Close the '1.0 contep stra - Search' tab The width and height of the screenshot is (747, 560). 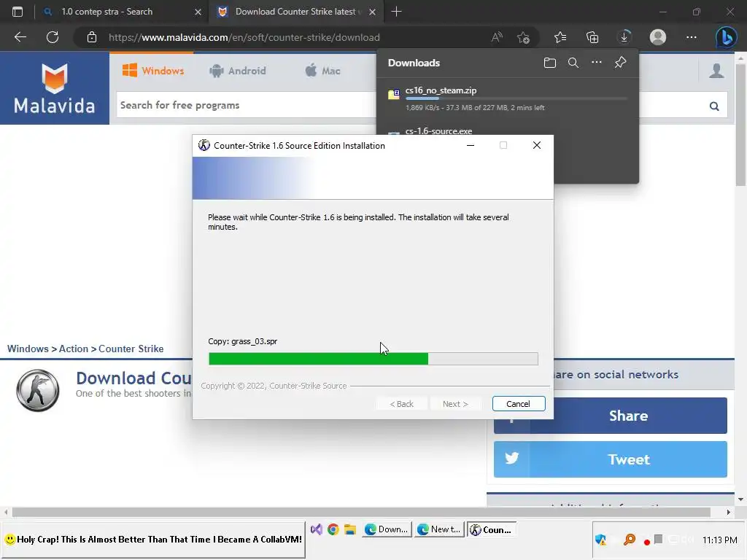[198, 12]
